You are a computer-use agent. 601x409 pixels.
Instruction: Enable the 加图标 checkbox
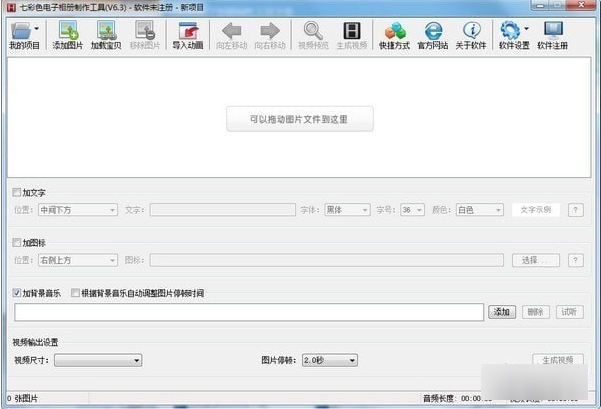16,242
